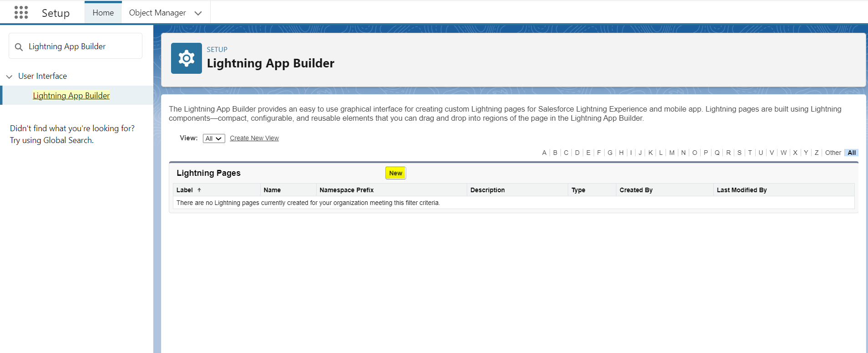Screen dimensions: 868x353
Task: Filter pages by letter Y
Action: click(x=806, y=153)
